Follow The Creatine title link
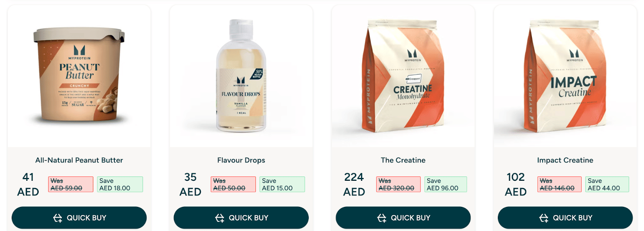 coord(403,160)
